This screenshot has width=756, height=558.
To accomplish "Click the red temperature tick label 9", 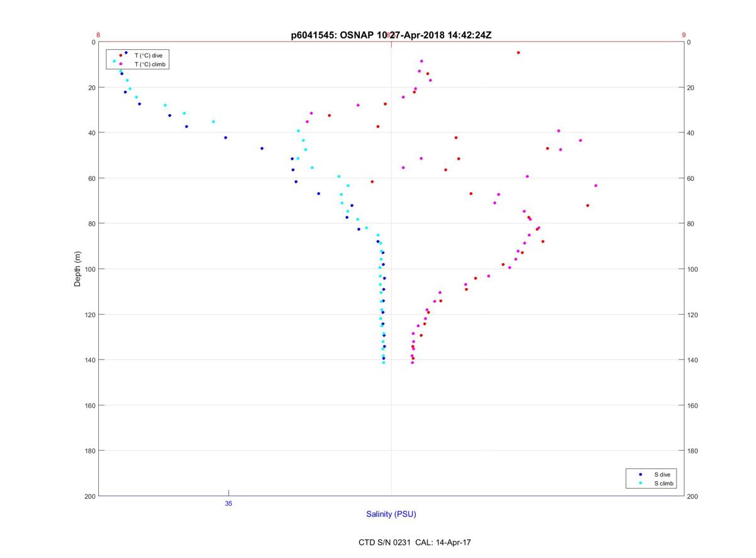I will 684,35.
